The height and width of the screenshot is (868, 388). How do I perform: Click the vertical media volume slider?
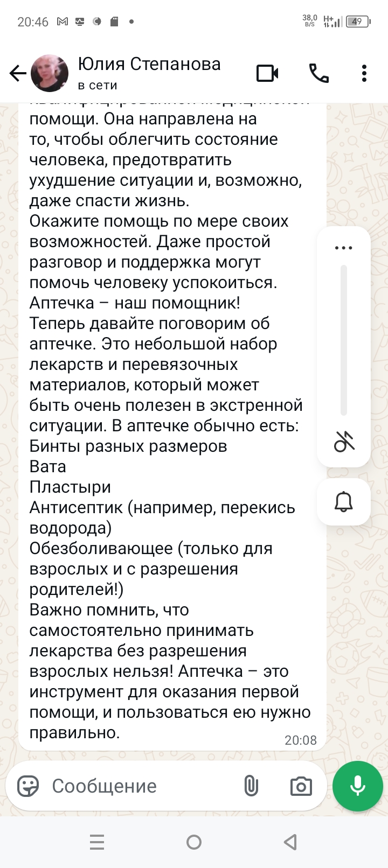coord(344,340)
